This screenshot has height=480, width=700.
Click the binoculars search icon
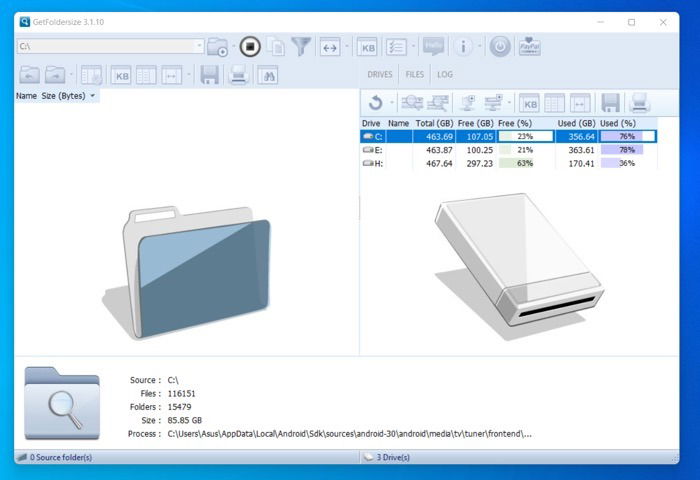[x=268, y=75]
